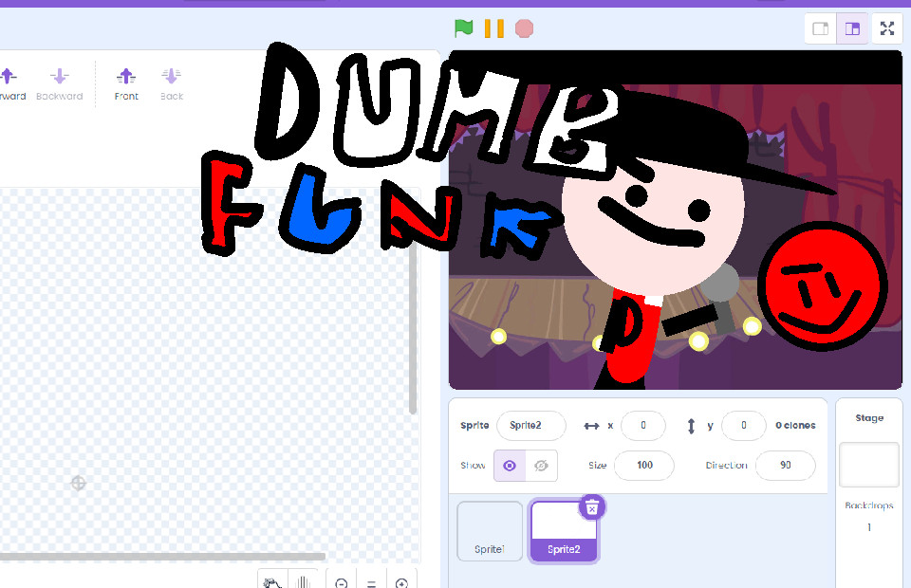Image resolution: width=911 pixels, height=588 pixels.
Task: Delete Sprite2 with the trash icon
Action: [592, 508]
